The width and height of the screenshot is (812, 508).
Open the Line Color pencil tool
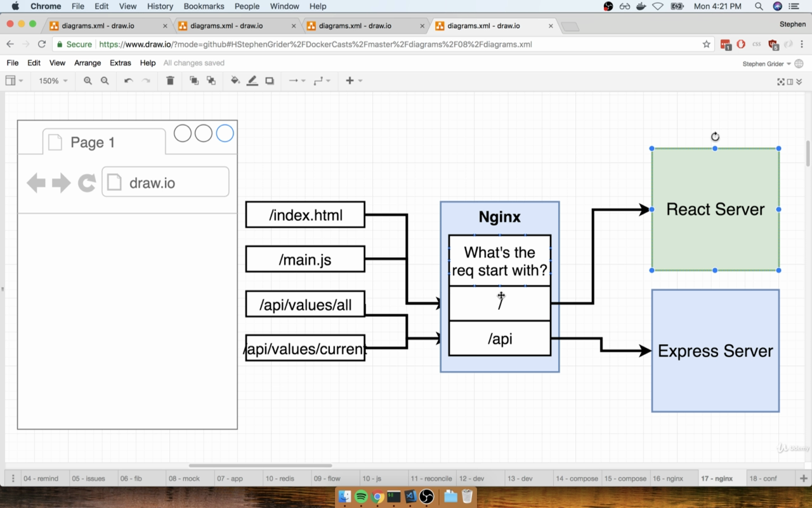[x=252, y=81]
